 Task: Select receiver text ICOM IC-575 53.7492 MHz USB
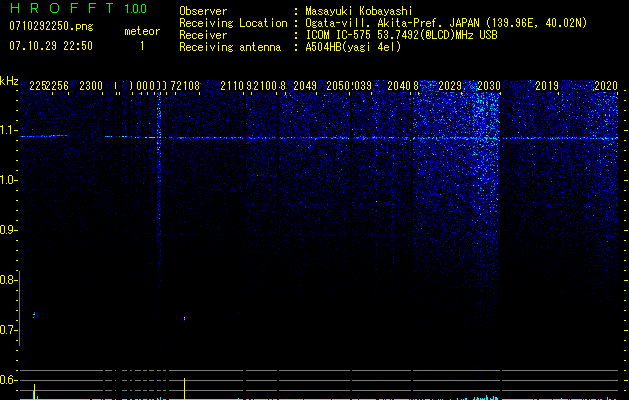point(401,35)
